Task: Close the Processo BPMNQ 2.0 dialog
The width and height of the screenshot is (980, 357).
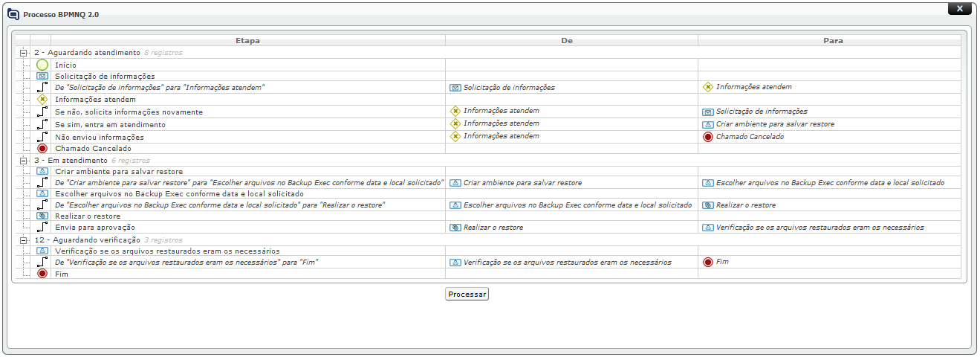Action: click(959, 8)
